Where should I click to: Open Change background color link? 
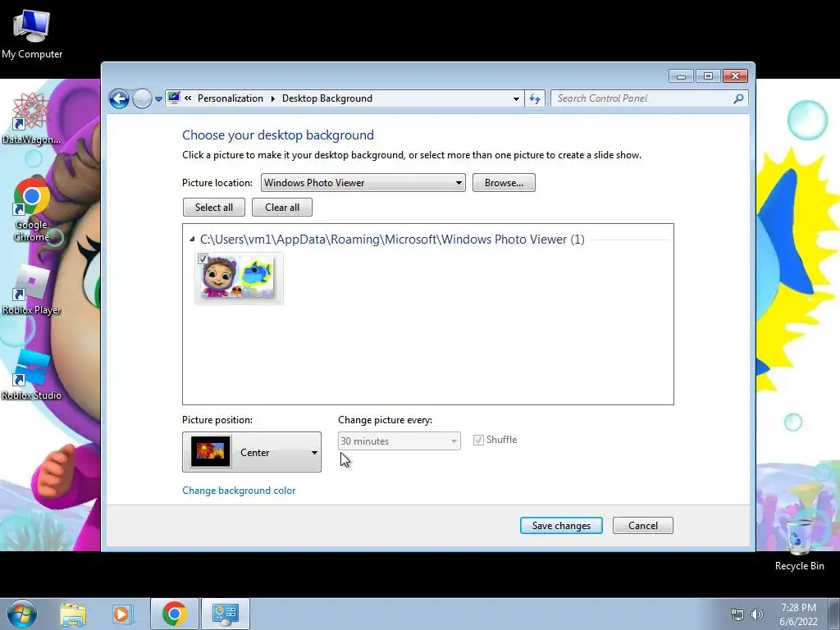tap(239, 491)
